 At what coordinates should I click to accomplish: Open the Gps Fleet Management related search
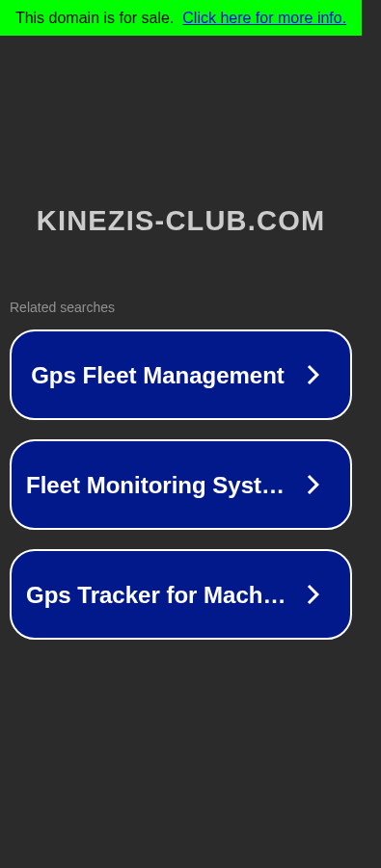tap(180, 375)
